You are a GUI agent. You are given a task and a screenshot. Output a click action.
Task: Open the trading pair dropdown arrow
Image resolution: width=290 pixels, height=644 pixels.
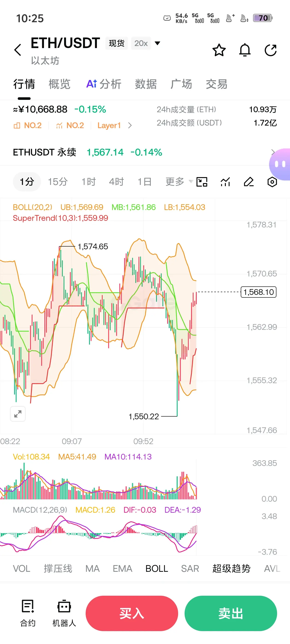point(157,43)
